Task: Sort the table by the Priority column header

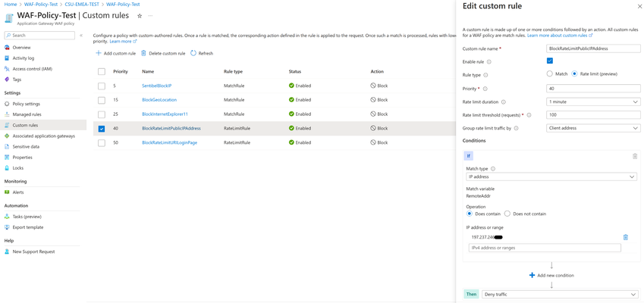Action: click(x=121, y=71)
